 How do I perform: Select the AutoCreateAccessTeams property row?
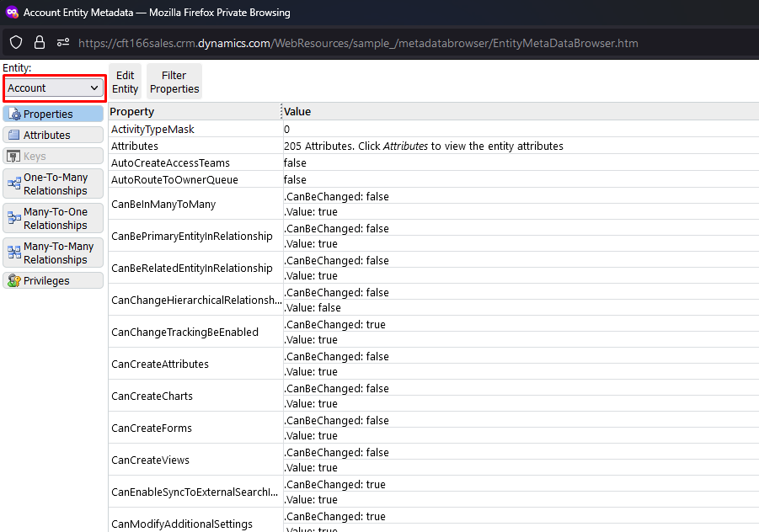[170, 162]
